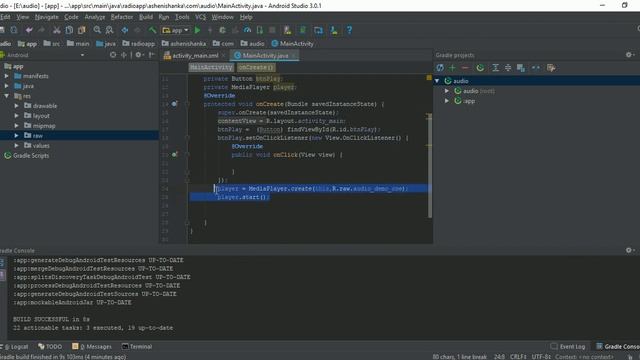Open the Messages tool window

coord(92,347)
